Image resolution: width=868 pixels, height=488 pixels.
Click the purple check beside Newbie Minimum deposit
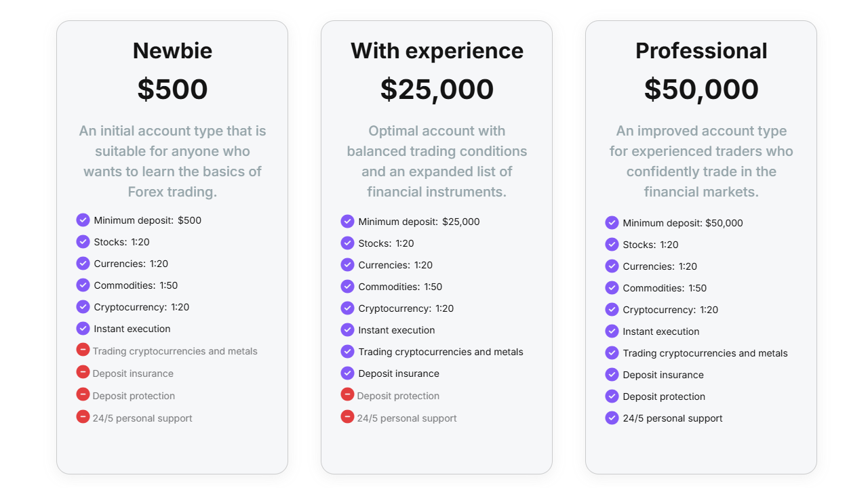(83, 220)
